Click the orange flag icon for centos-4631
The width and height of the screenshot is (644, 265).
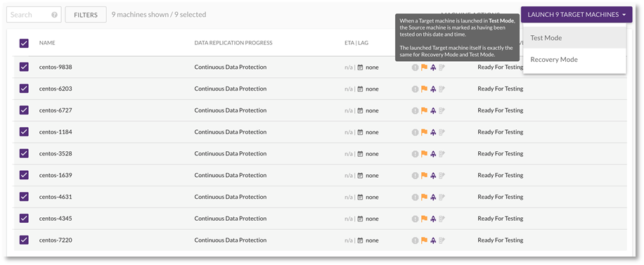pyautogui.click(x=424, y=198)
